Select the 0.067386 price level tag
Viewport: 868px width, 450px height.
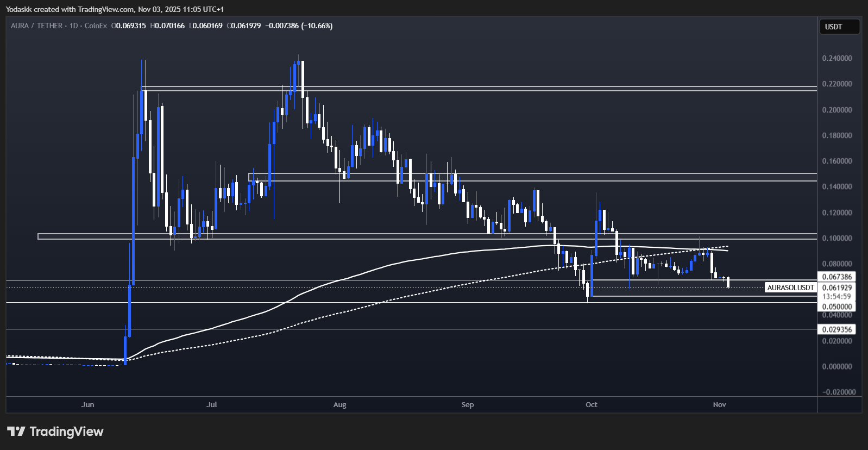[836, 277]
